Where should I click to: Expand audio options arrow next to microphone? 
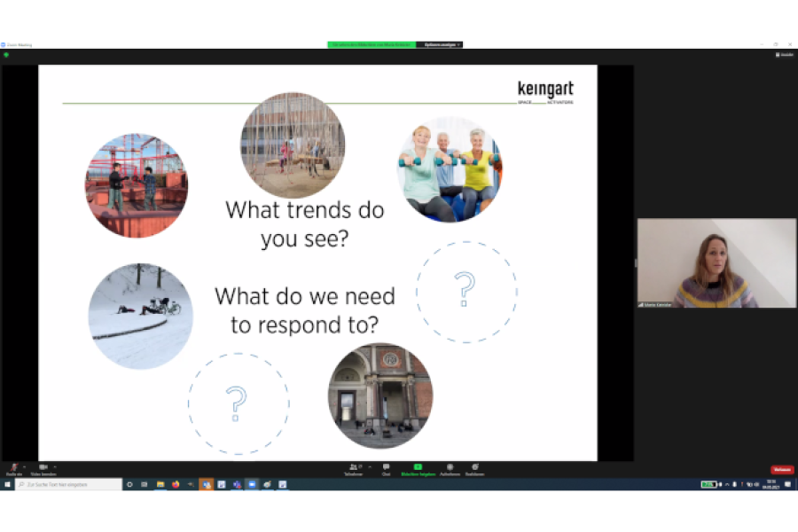[25, 467]
